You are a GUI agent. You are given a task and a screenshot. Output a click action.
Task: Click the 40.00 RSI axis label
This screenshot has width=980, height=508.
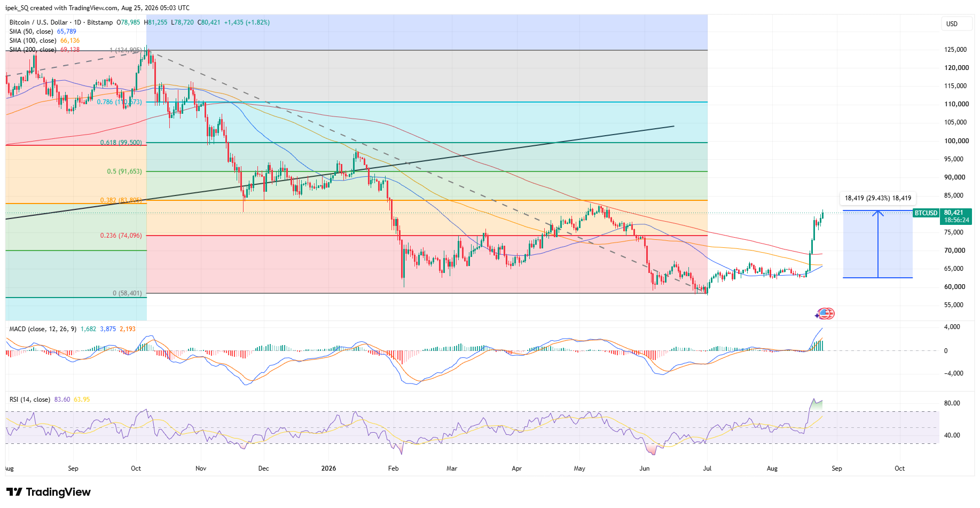[952, 435]
